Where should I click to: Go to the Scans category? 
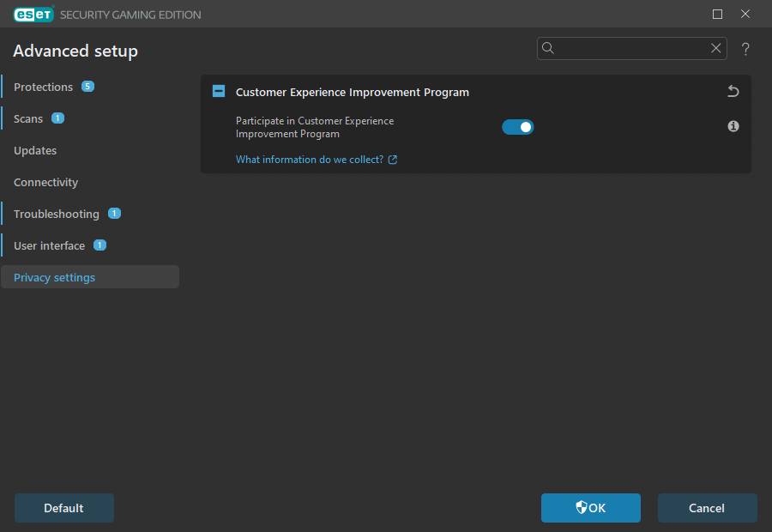tap(28, 118)
